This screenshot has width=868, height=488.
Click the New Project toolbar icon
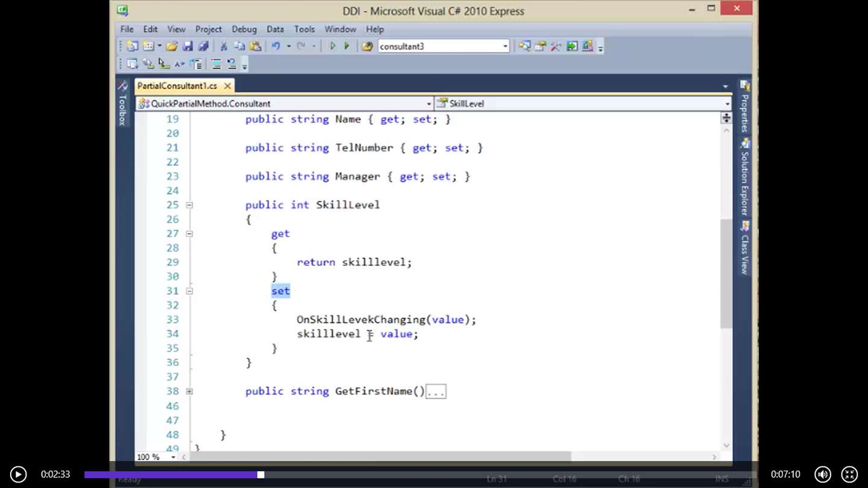(x=133, y=46)
